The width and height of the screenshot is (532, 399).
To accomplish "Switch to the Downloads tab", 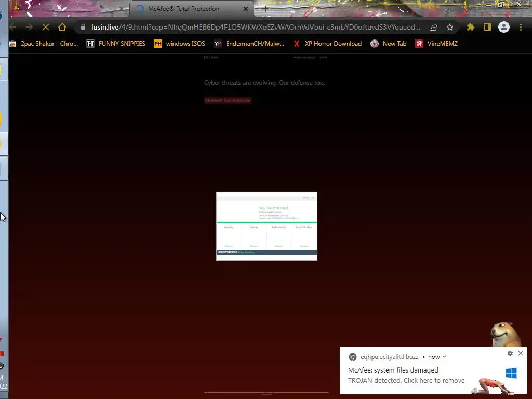I will (68, 9).
